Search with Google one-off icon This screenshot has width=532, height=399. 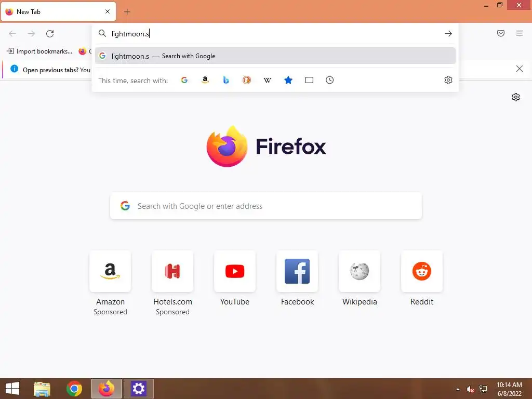(184, 80)
